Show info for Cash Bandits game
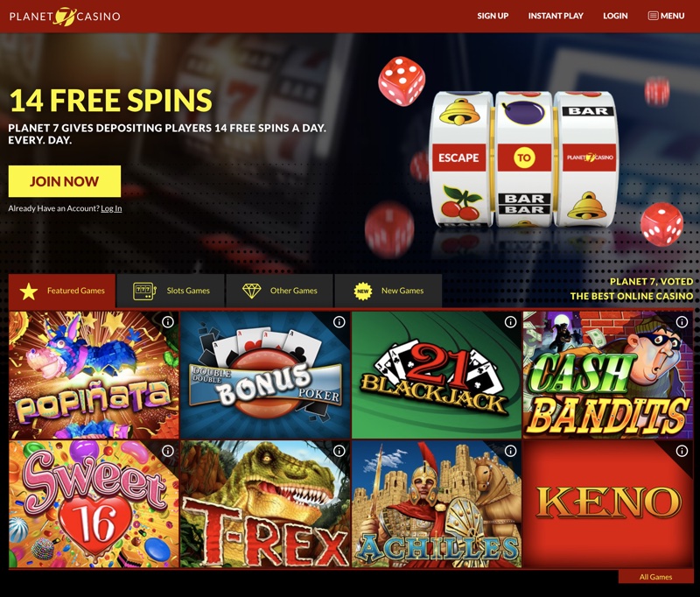Viewport: 700px width, 597px height. 682,322
